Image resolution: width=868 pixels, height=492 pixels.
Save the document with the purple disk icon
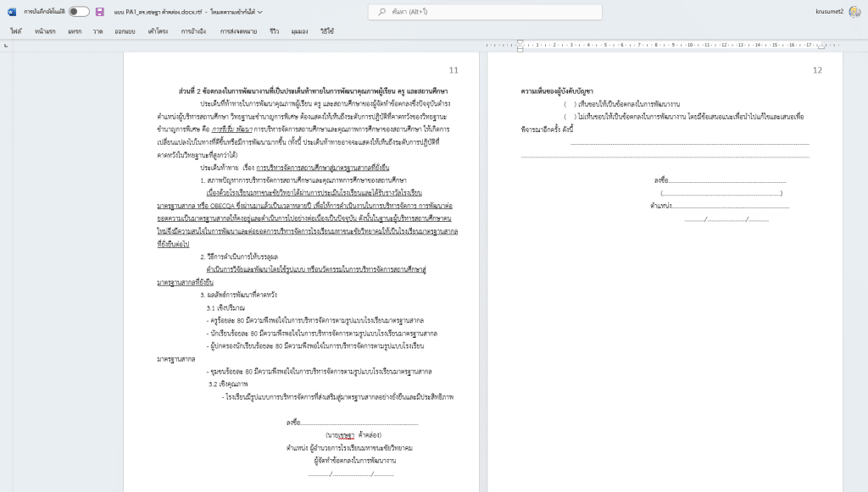[100, 12]
